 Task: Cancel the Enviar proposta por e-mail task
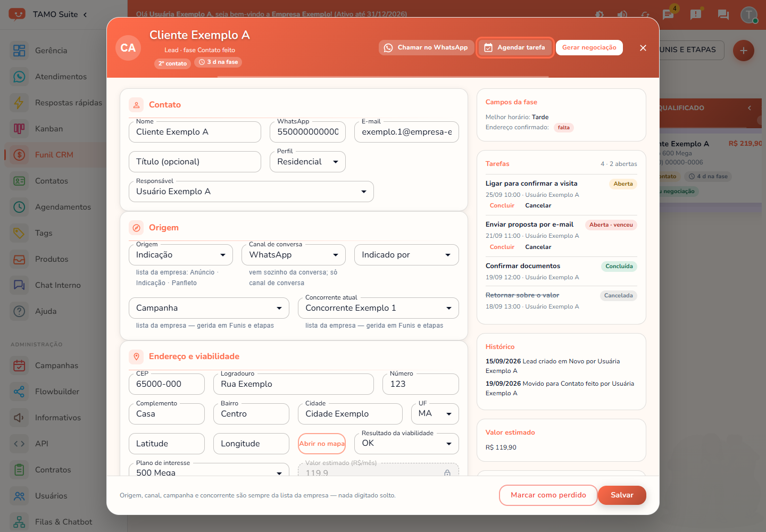pos(538,247)
